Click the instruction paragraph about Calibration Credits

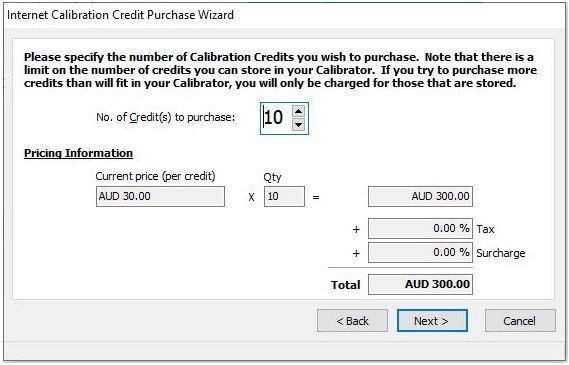(x=279, y=70)
